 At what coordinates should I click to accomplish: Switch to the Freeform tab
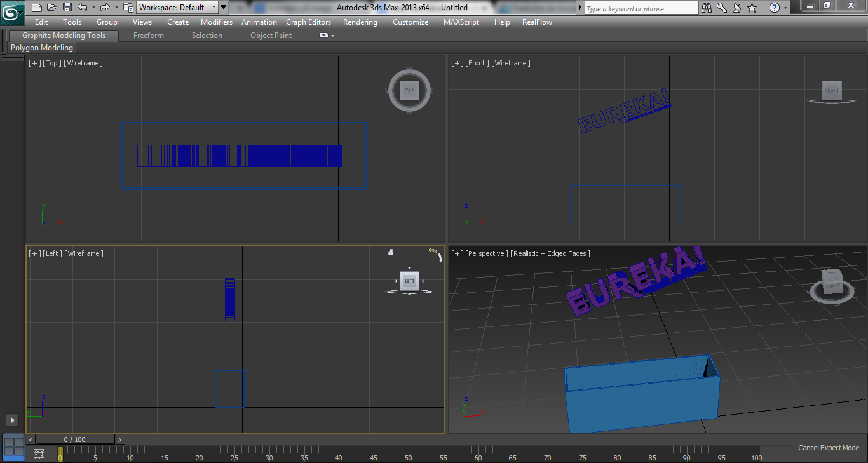point(149,36)
